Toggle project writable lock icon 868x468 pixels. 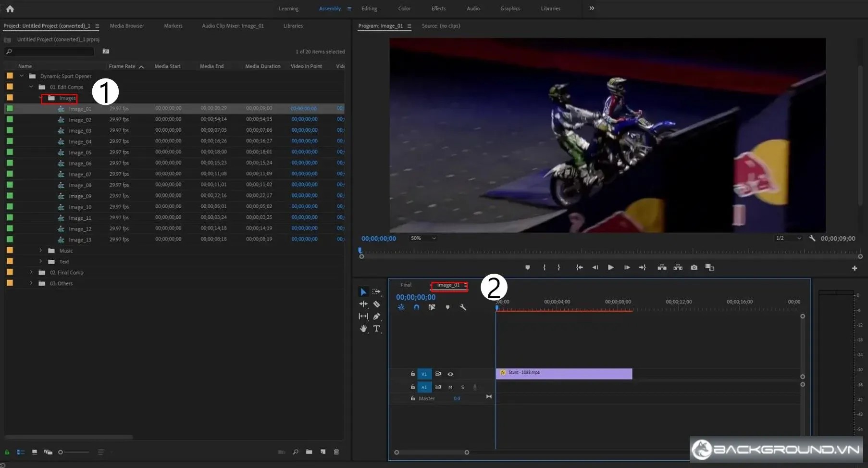(7, 452)
